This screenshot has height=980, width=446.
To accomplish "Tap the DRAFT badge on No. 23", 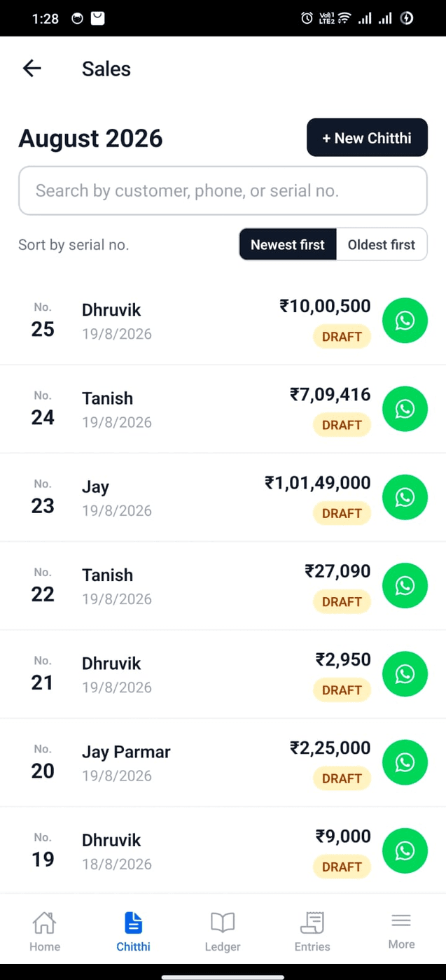I will tap(342, 513).
